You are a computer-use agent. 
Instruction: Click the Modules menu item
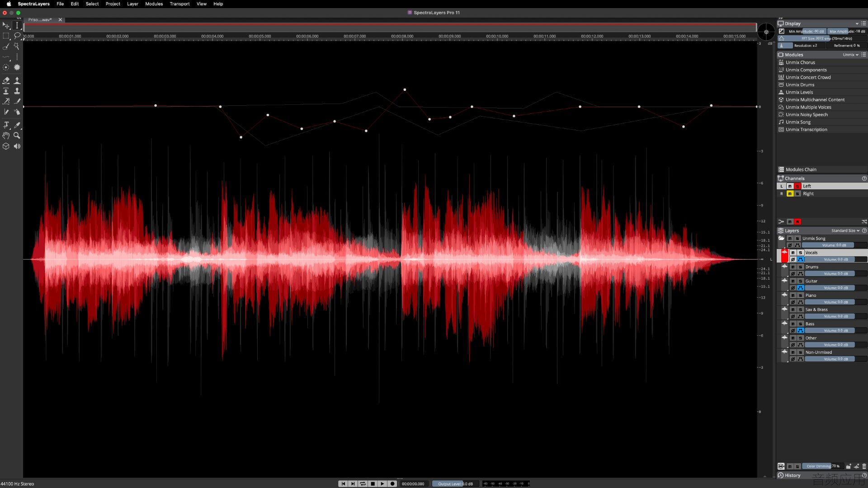pyautogui.click(x=154, y=4)
